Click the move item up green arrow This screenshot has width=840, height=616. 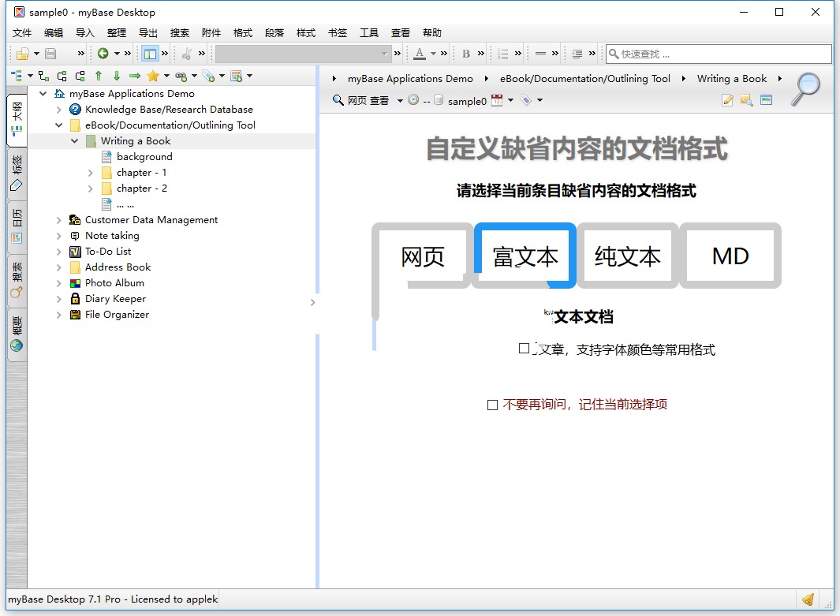click(99, 76)
